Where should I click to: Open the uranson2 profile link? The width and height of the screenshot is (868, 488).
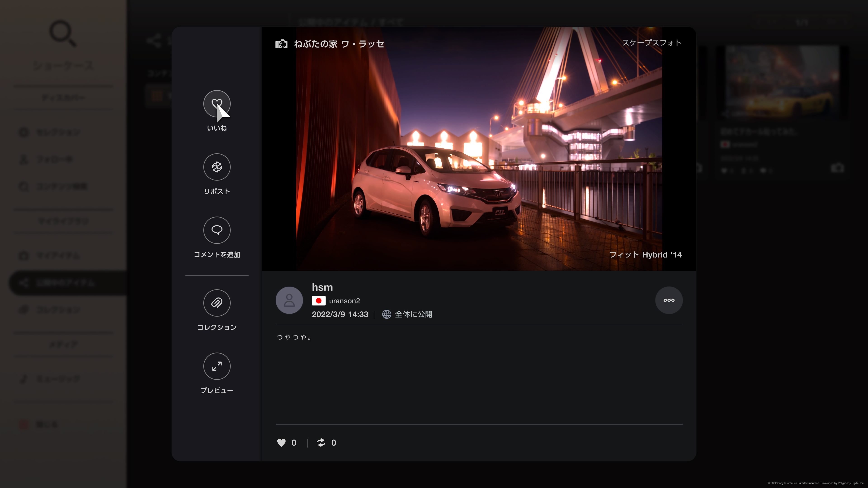[x=344, y=301]
